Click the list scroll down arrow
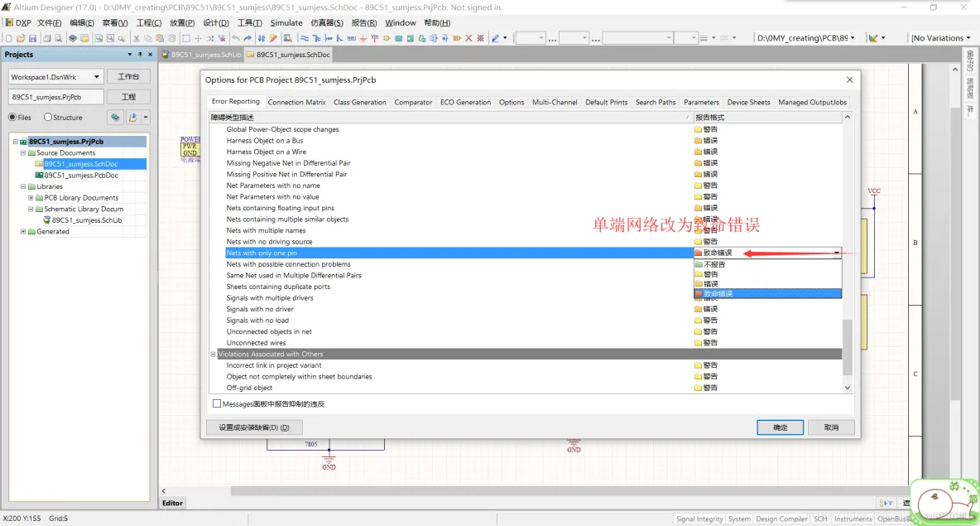 [x=848, y=388]
